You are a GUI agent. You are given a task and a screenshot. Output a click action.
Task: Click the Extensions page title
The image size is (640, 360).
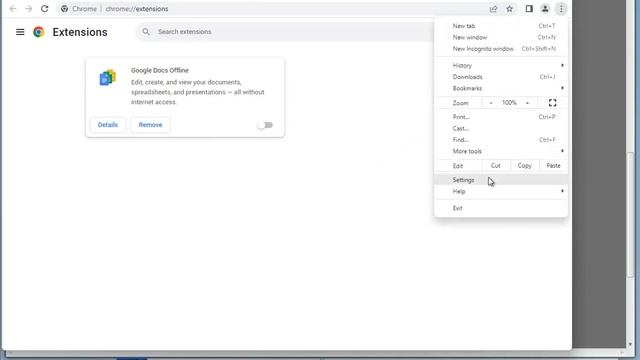click(x=80, y=32)
